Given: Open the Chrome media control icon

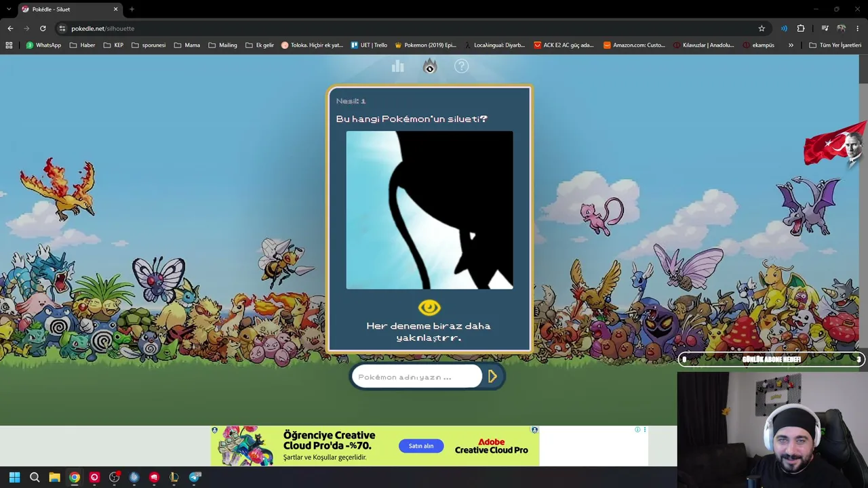Looking at the screenshot, I should pyautogui.click(x=825, y=28).
